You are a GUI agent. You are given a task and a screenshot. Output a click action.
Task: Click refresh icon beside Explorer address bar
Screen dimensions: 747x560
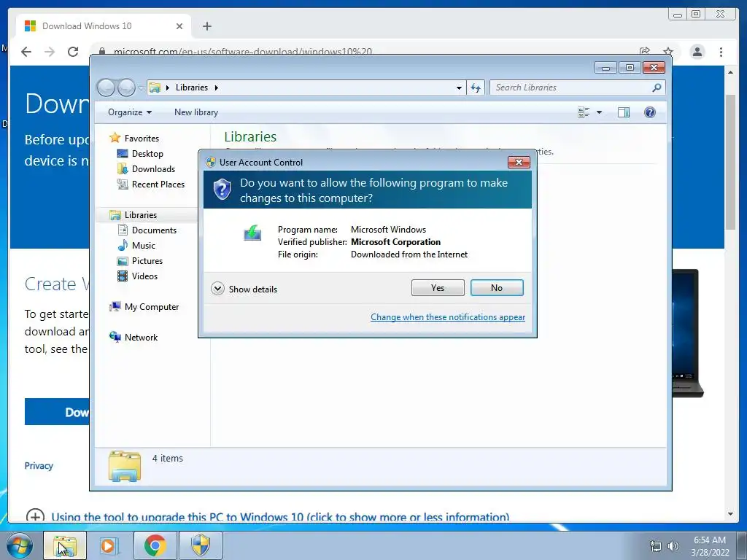[x=476, y=87]
